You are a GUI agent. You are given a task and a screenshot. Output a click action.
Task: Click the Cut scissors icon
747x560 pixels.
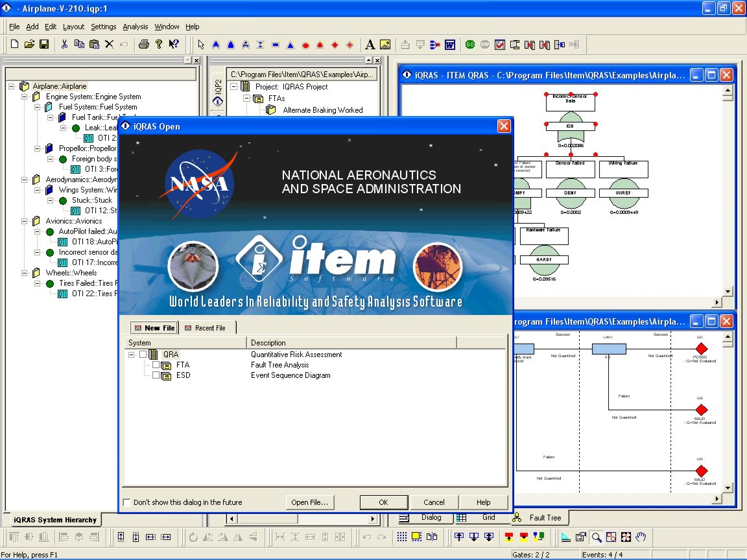(x=64, y=44)
